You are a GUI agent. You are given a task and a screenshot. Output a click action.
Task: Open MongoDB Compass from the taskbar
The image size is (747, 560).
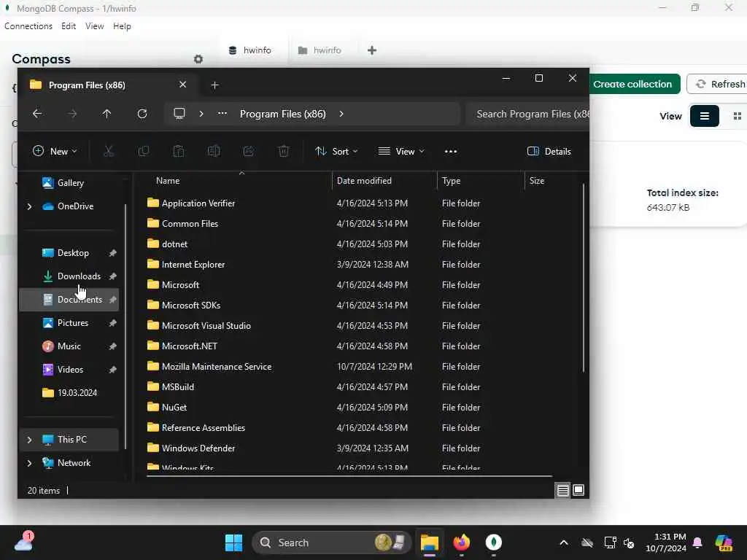coord(494,542)
